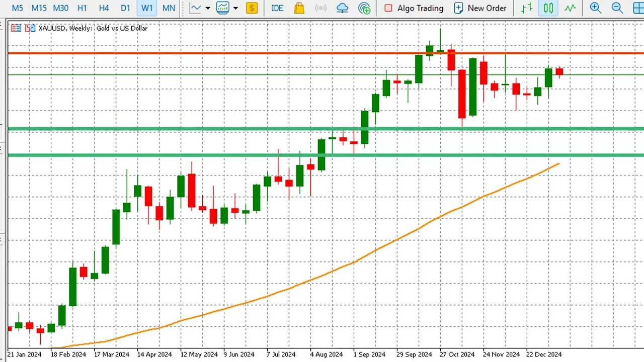Click the '4 Aug 2024' date label
The width and height of the screenshot is (644, 362).
click(x=326, y=354)
